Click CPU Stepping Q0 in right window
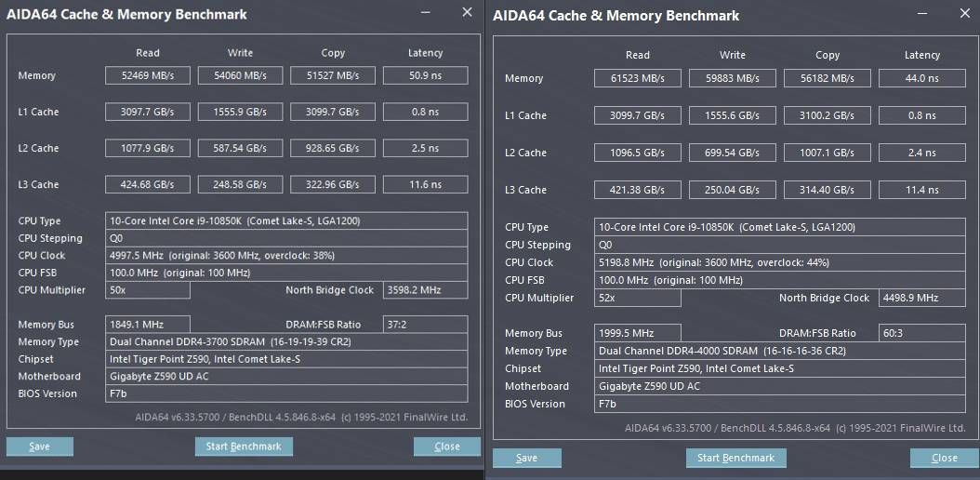This screenshot has height=480, width=980. pos(780,245)
